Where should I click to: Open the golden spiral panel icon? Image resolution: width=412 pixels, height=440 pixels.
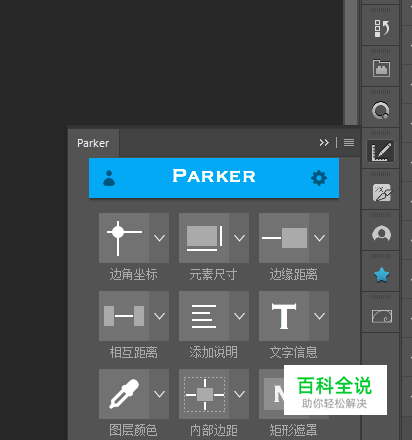pos(381,316)
